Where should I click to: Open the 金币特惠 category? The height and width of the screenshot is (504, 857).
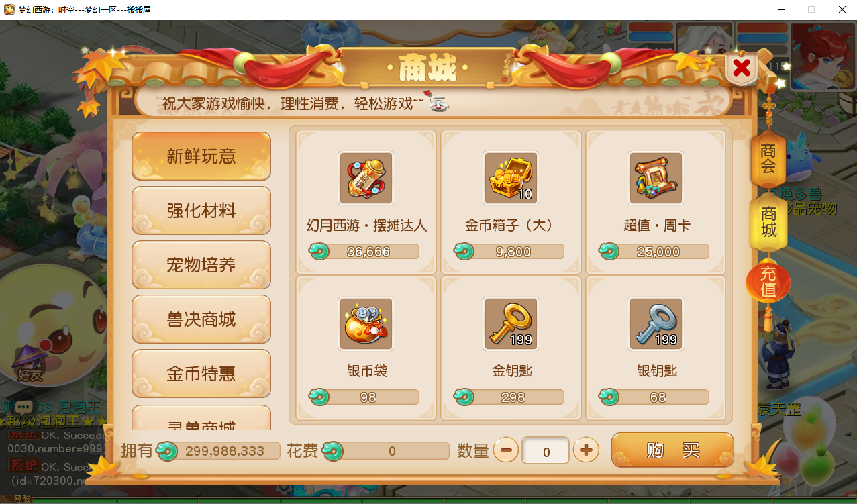[201, 374]
